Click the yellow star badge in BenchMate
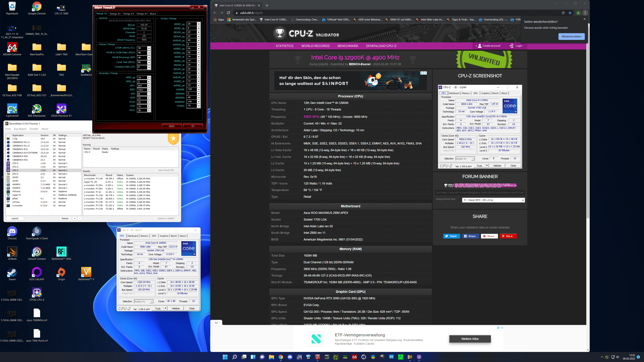 click(x=173, y=139)
